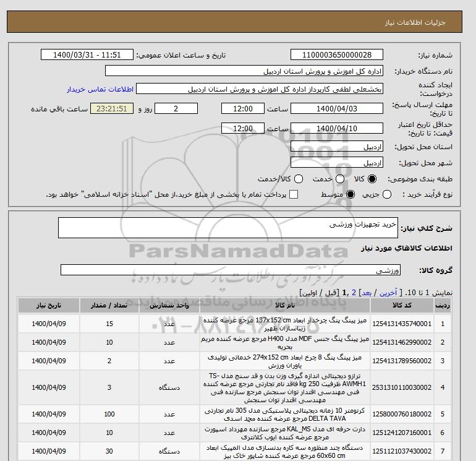This screenshot has height=461, width=476.
Task: Go to آخرین page link
Action: [x=388, y=293]
